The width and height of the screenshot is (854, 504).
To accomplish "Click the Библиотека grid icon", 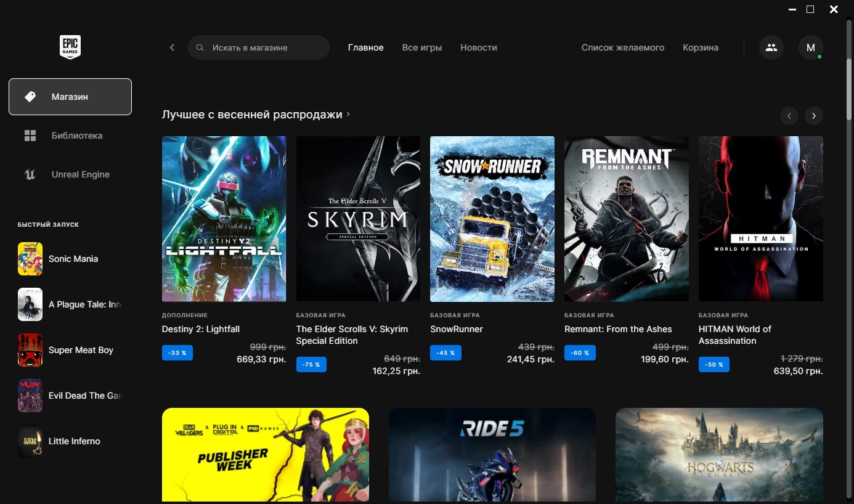I will pos(30,136).
